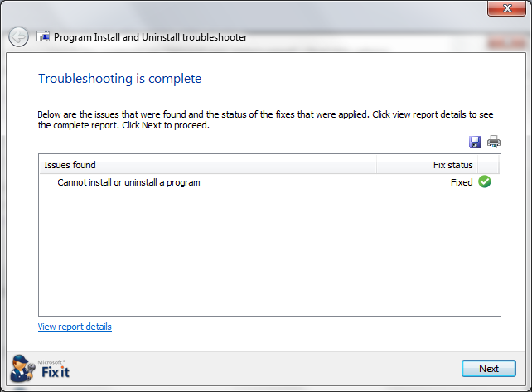Close the troubleshooter window

click(506, 8)
